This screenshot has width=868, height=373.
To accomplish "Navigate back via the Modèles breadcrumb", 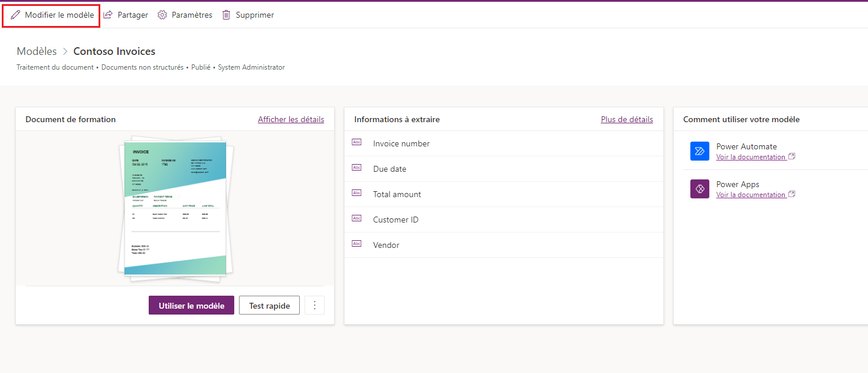I will pyautogui.click(x=37, y=51).
